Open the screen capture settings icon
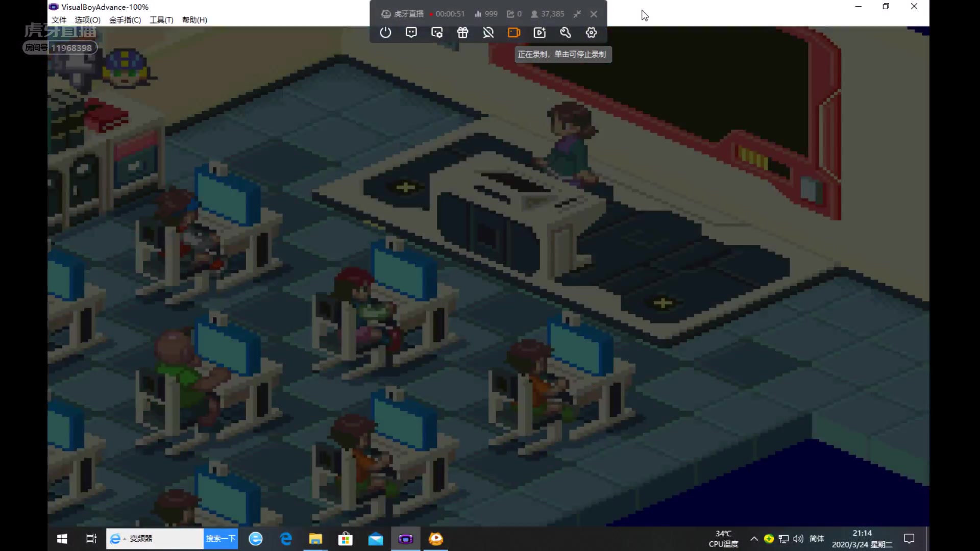This screenshot has height=551, width=980. [437, 33]
